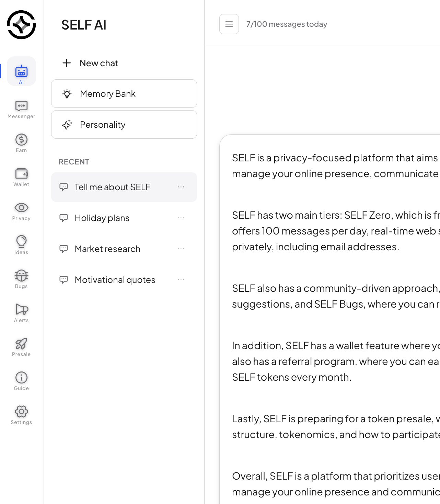This screenshot has width=440, height=504.
Task: Open options for Motivational quotes chat
Action: coord(181,280)
